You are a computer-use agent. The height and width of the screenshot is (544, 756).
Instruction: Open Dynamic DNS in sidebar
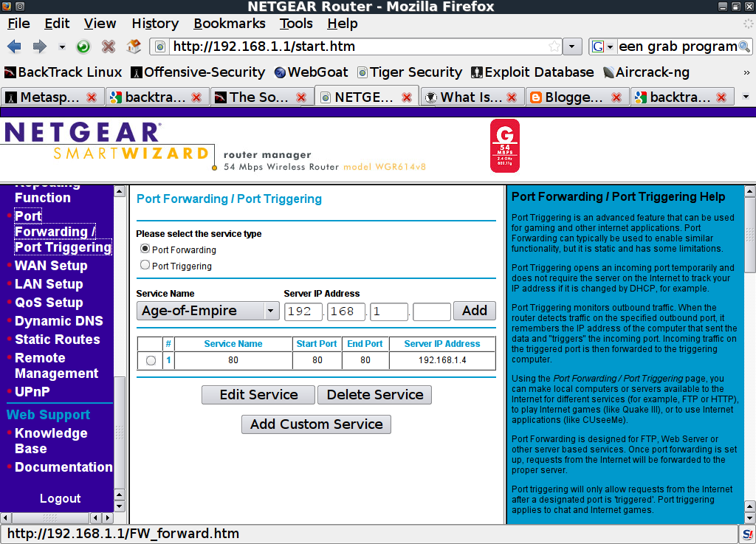point(59,321)
